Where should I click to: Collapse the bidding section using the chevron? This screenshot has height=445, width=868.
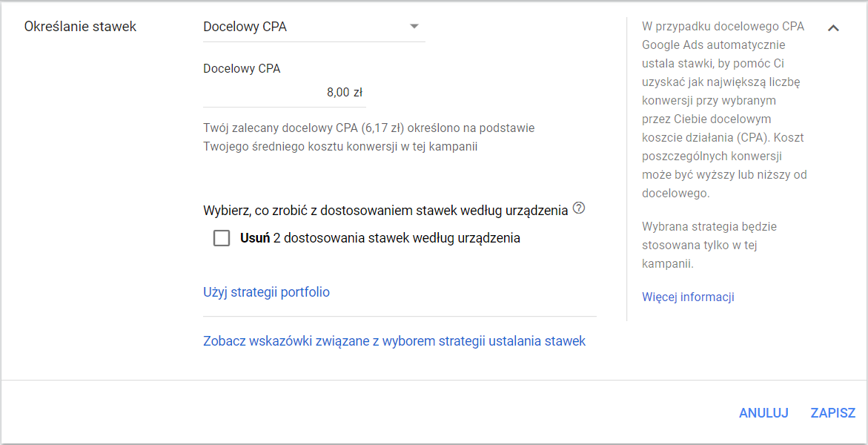tap(833, 28)
